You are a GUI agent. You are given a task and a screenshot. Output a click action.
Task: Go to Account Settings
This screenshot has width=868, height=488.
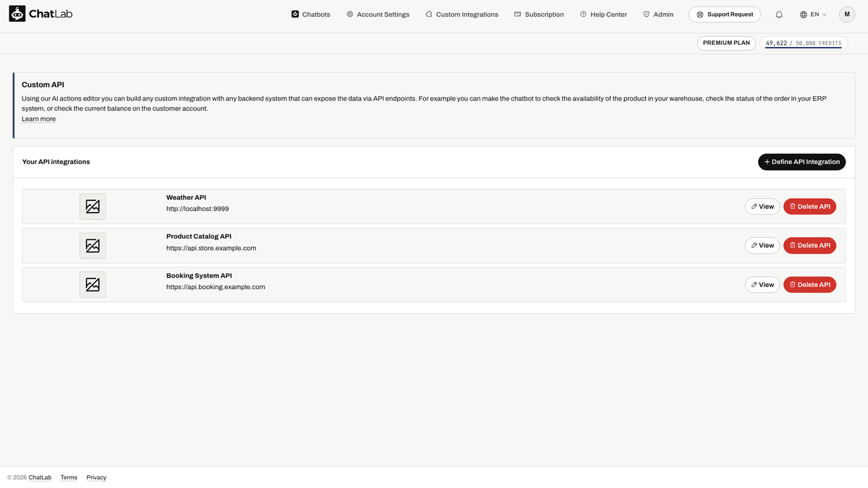point(378,14)
